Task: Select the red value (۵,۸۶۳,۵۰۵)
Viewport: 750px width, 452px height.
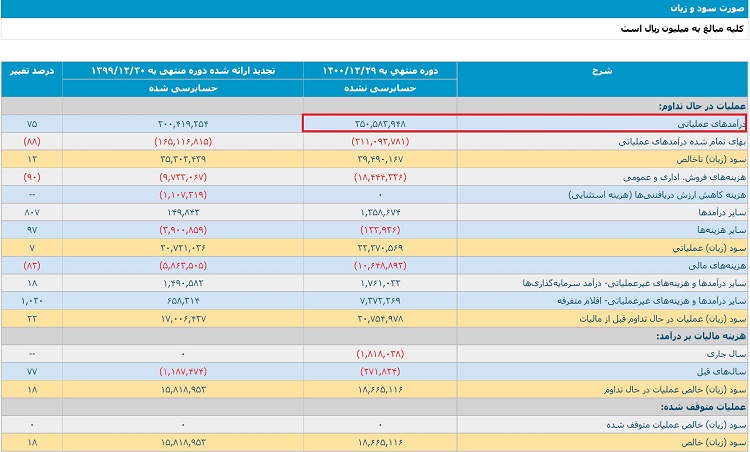Action: pos(183,265)
